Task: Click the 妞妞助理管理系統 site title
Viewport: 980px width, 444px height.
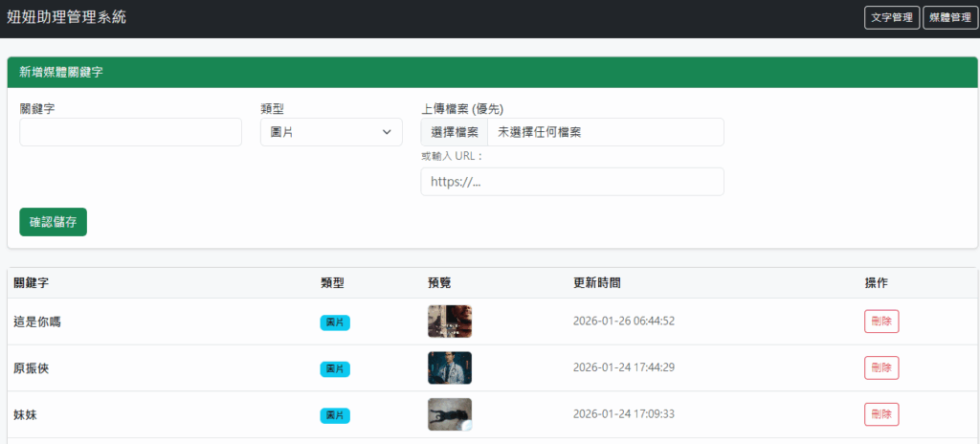Action: [x=66, y=17]
